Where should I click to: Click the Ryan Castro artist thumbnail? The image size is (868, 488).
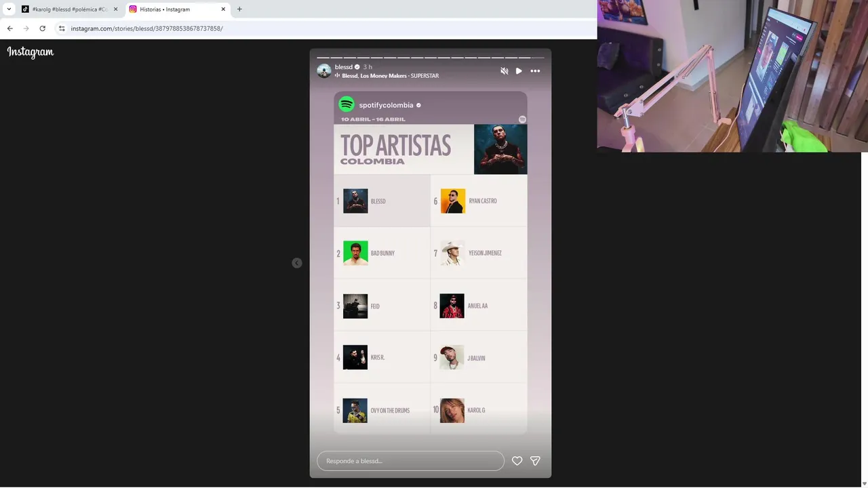tap(453, 201)
